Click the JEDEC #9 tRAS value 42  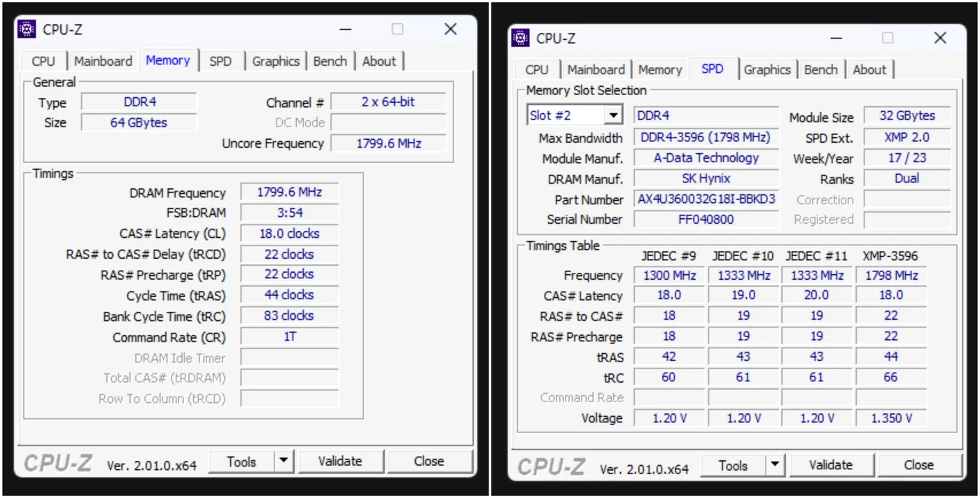(669, 357)
